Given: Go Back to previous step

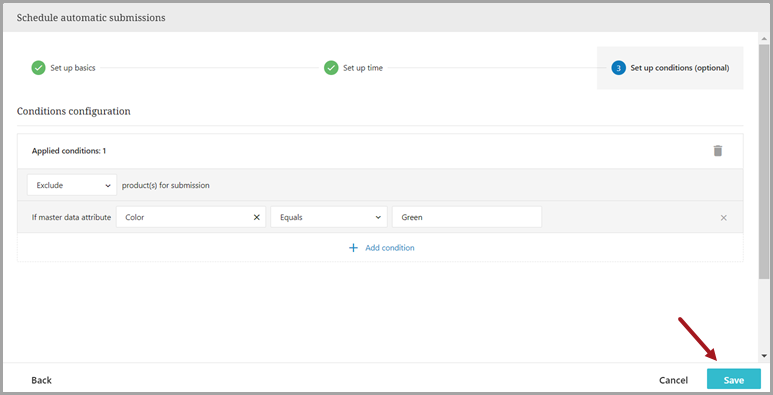Looking at the screenshot, I should 41,380.
